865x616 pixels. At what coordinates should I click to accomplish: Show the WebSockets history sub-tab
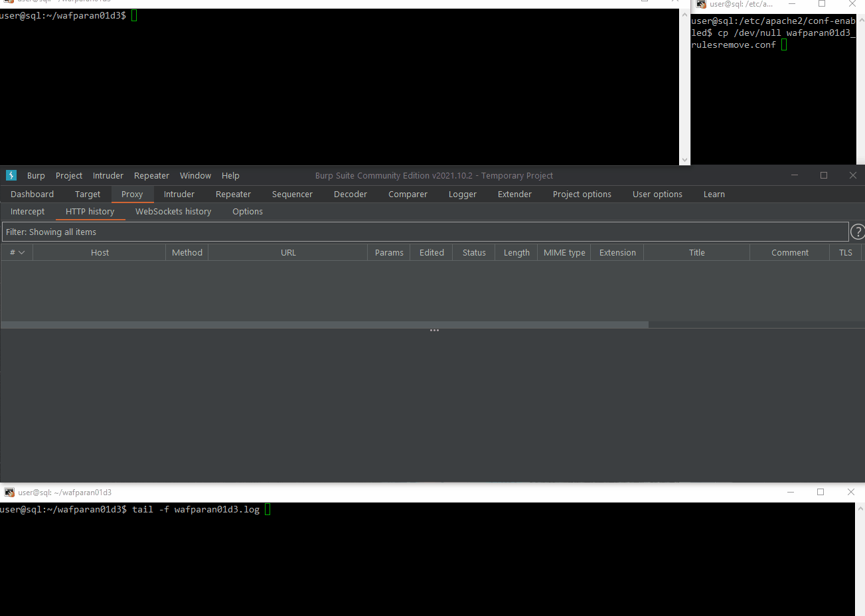(x=173, y=212)
